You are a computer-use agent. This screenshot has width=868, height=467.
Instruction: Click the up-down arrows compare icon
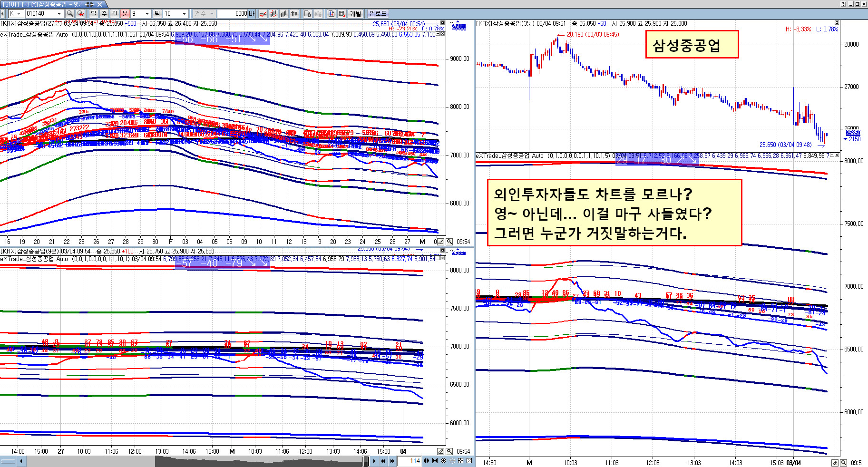(294, 14)
